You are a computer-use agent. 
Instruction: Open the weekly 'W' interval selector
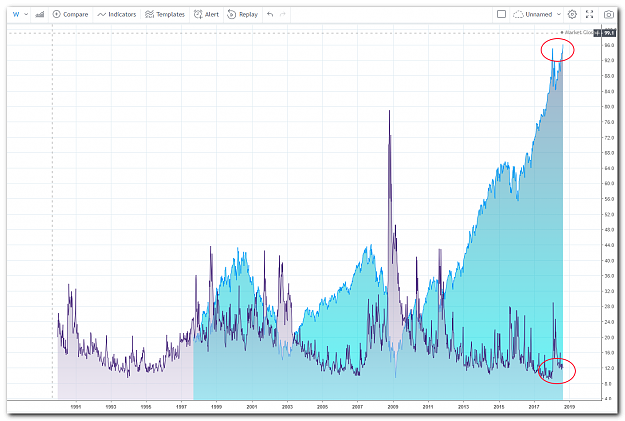click(x=16, y=14)
